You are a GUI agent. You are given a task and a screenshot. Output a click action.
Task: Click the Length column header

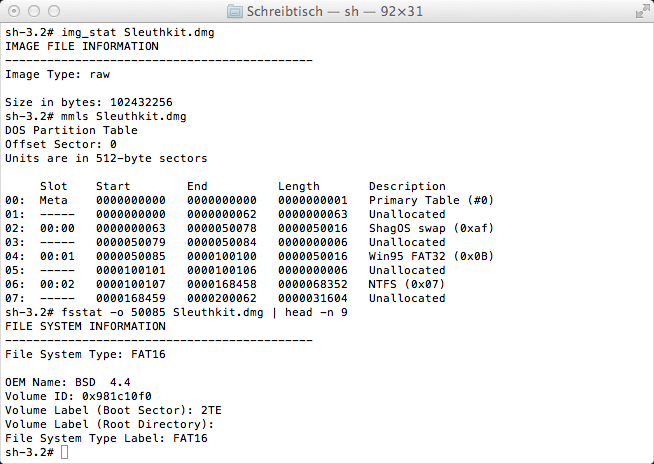click(x=299, y=187)
